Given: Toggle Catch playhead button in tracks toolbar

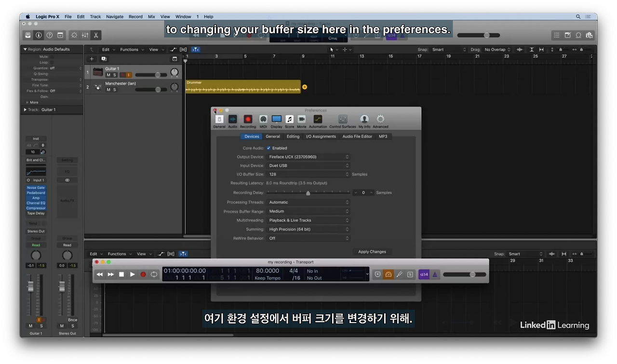Looking at the screenshot, I should pyautogui.click(x=196, y=50).
